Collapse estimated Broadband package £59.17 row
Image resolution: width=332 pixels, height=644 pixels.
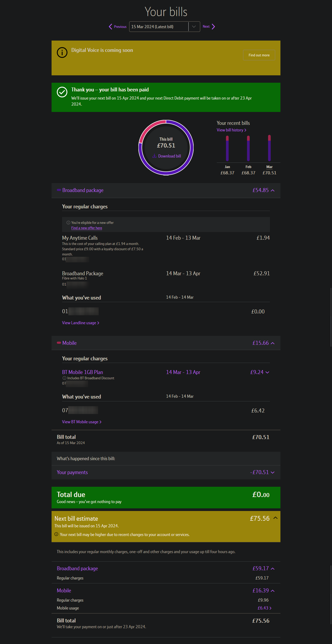[273, 569]
